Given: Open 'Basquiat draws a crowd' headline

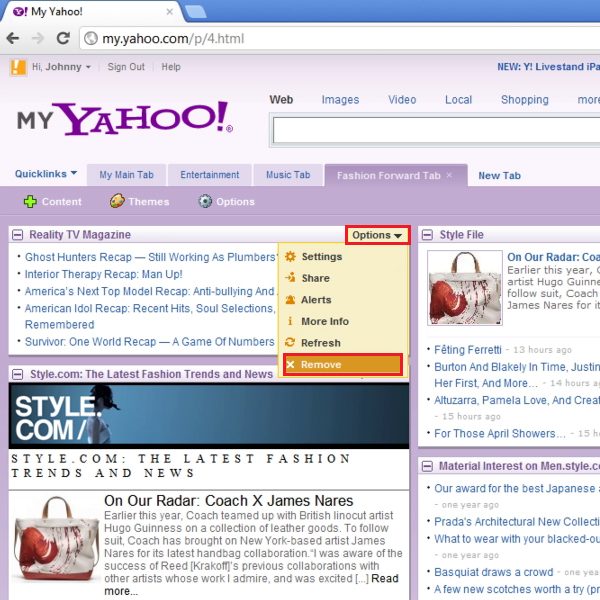Looking at the screenshot, I should (494, 572).
